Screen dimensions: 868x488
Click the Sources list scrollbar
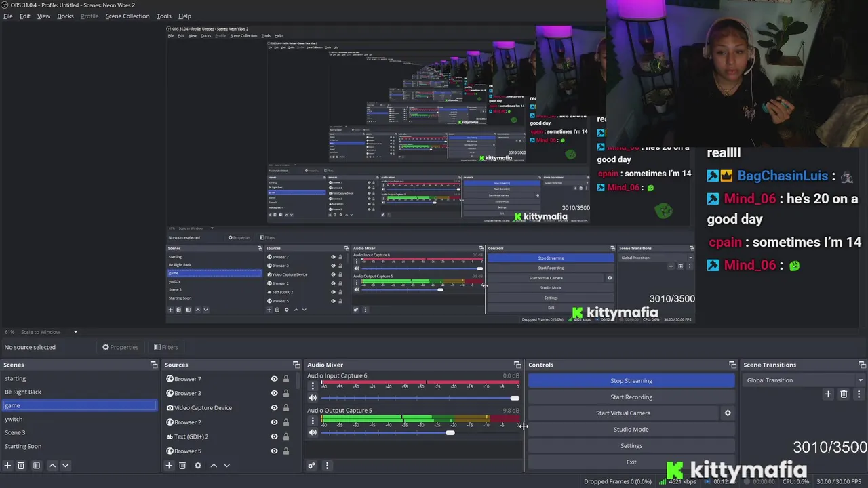point(298,380)
